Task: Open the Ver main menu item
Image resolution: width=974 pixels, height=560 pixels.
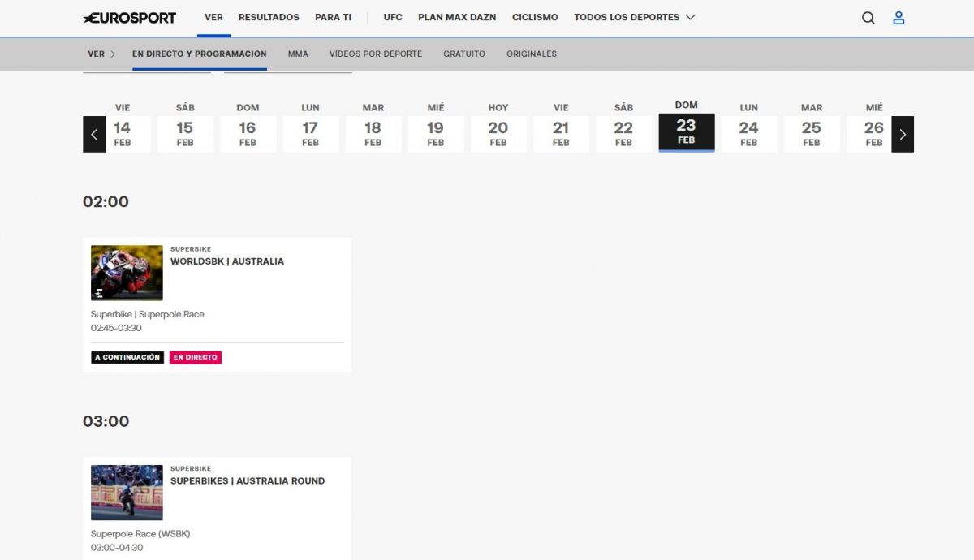Action: click(x=213, y=17)
